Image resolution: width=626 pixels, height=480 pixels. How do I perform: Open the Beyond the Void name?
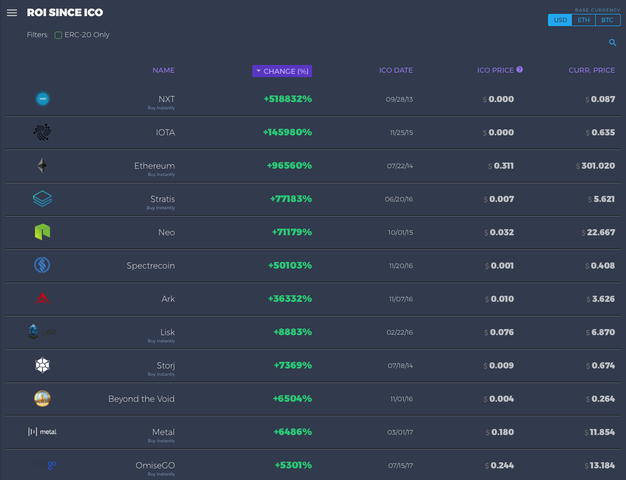point(141,399)
